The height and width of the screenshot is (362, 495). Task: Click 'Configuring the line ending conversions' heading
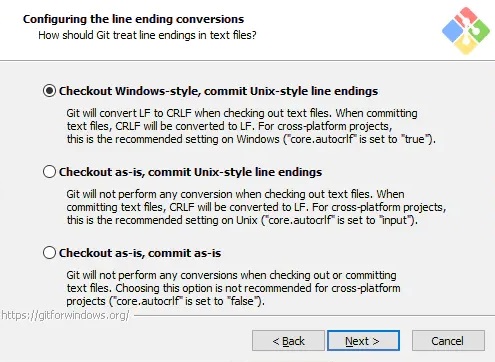pos(133,19)
